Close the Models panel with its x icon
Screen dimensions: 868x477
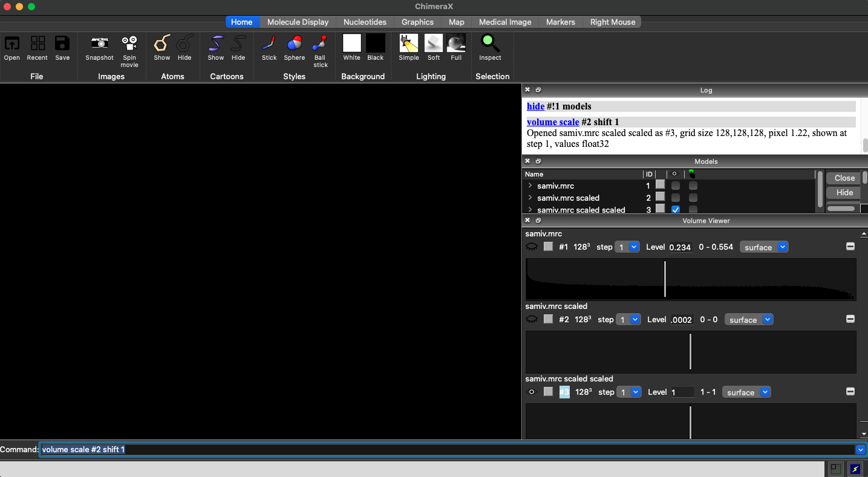527,161
